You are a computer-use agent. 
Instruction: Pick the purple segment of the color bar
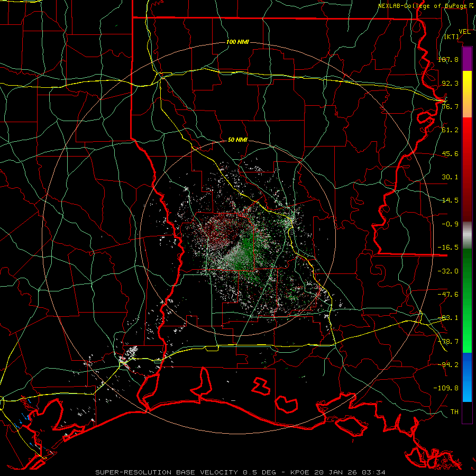click(x=467, y=59)
